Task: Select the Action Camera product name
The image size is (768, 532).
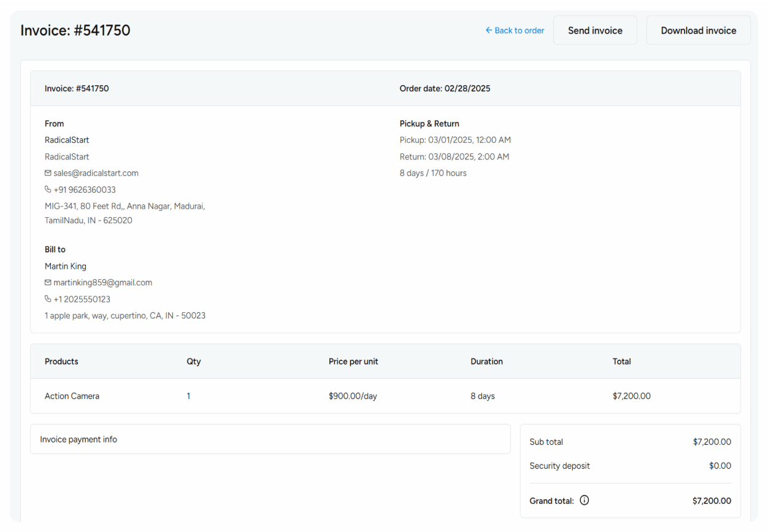Action: pyautogui.click(x=72, y=396)
